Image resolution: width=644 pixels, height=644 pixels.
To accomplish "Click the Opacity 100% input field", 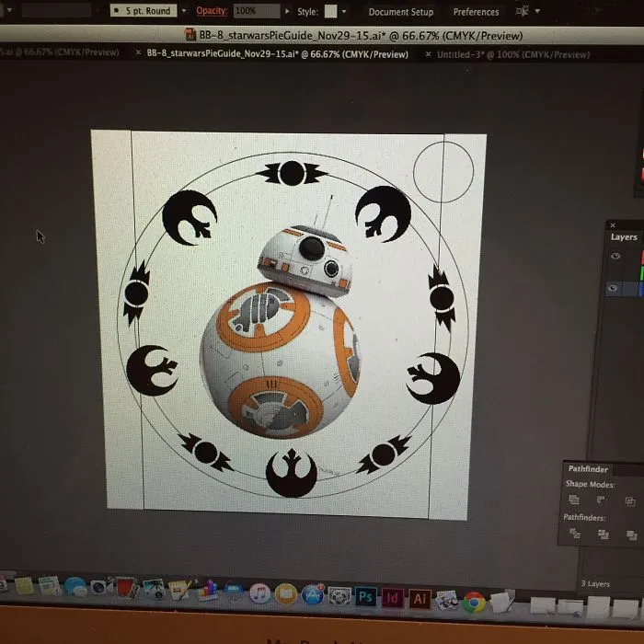I will click(x=257, y=11).
